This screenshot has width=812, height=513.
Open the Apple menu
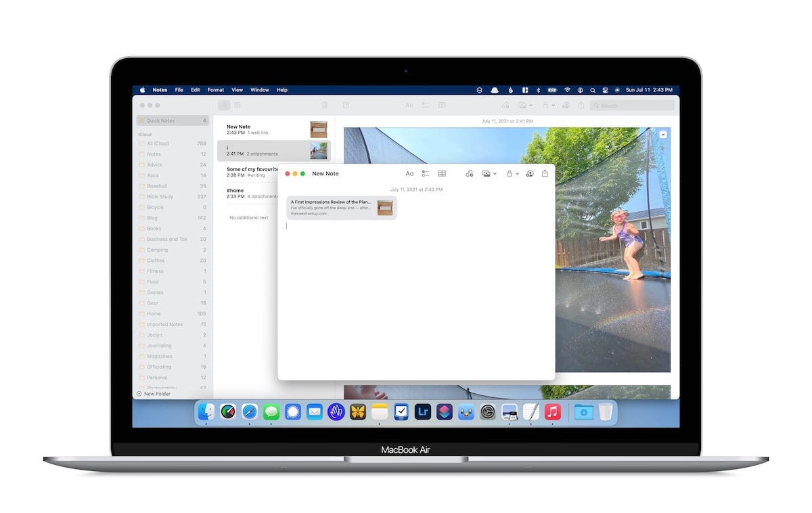pyautogui.click(x=142, y=90)
